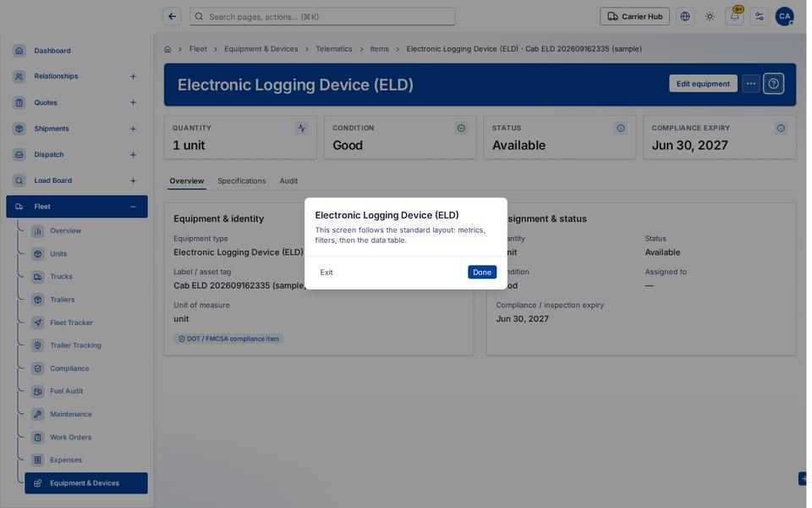Click the Edit equipment button
The height and width of the screenshot is (508, 812).
pyautogui.click(x=703, y=84)
